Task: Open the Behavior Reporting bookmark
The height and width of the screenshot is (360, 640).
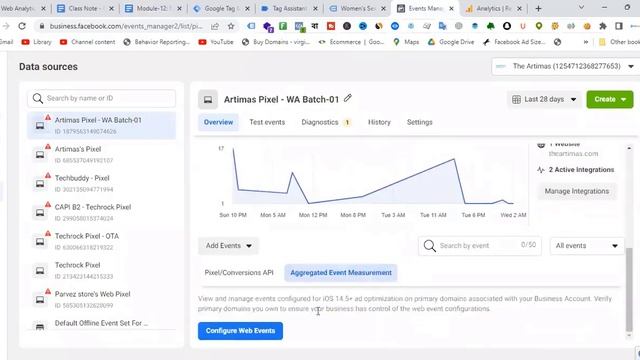Action: coord(156,42)
